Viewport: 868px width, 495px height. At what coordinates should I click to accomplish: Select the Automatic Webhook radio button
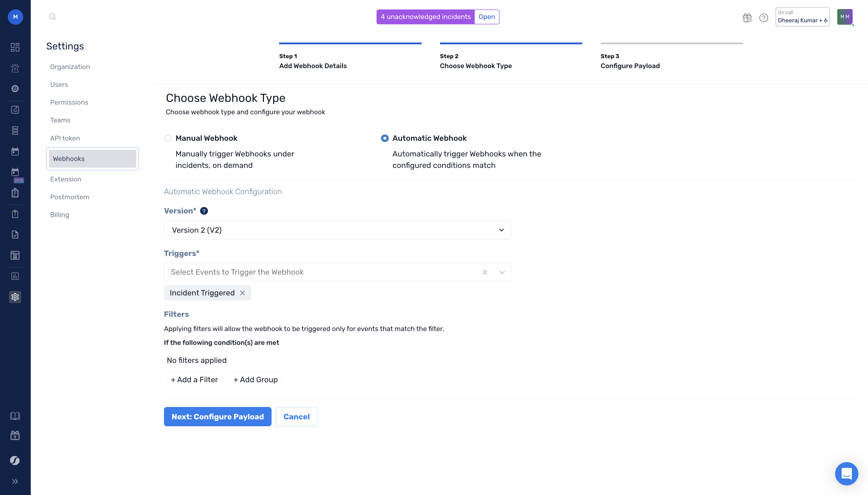[x=385, y=138]
